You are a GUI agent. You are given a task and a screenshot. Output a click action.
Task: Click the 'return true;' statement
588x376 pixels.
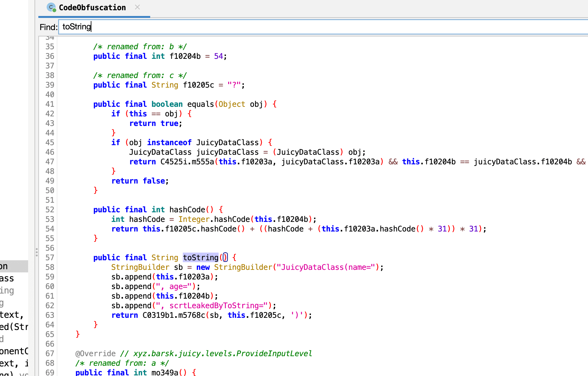[156, 123]
